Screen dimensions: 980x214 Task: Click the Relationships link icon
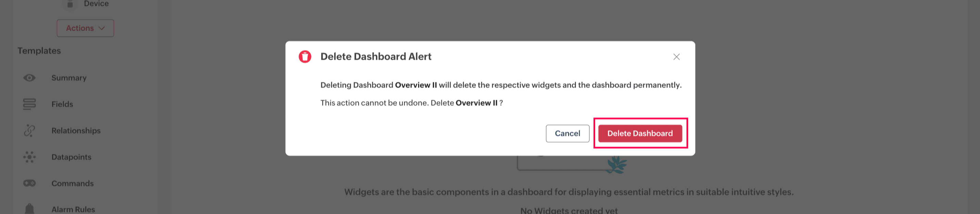coord(29,131)
